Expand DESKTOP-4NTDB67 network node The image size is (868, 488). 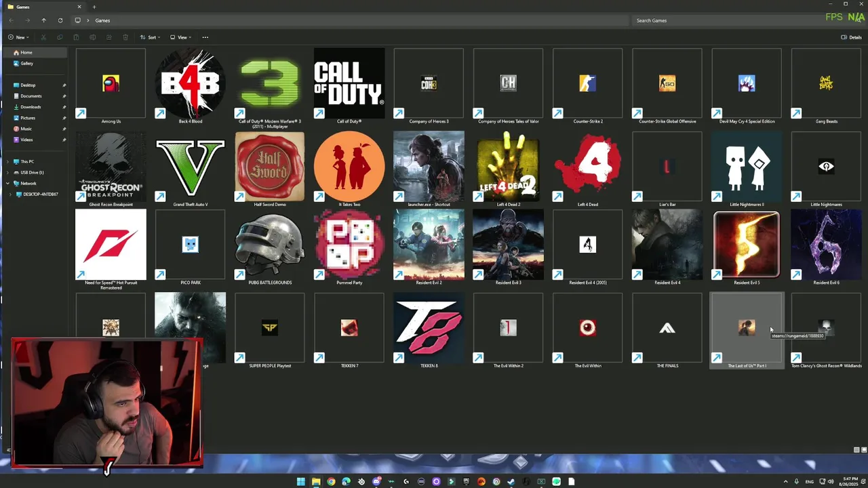(12, 194)
